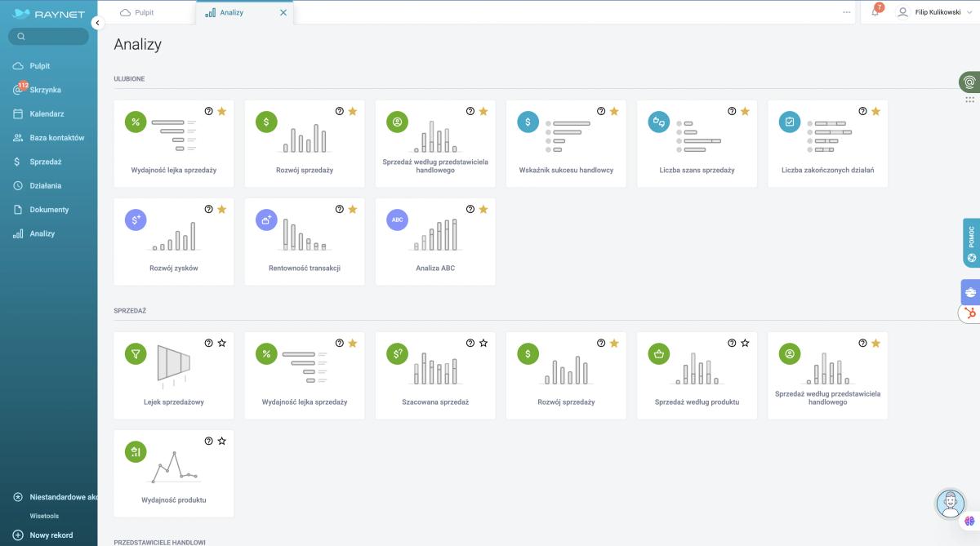980x546 pixels.
Task: Open help for Liczba zakończonych działań card
Action: [x=862, y=111]
